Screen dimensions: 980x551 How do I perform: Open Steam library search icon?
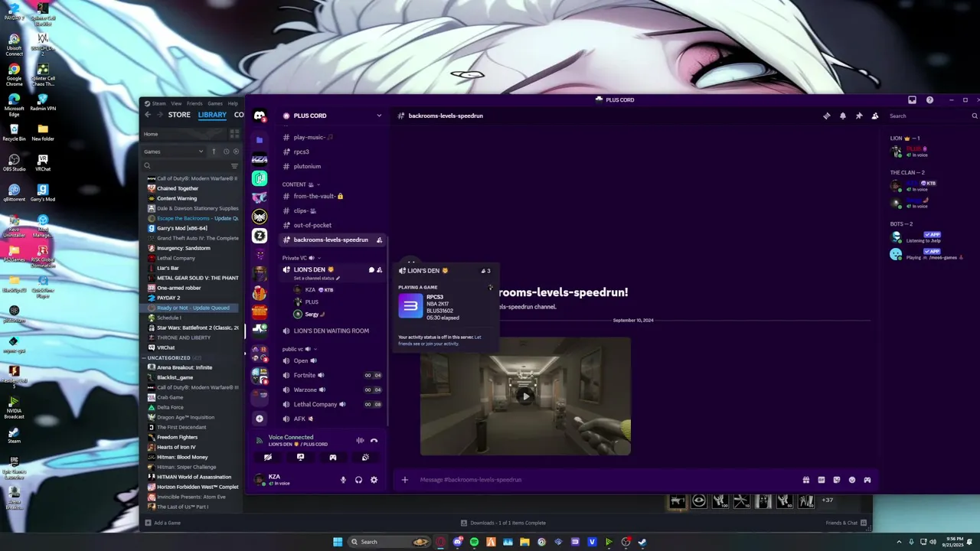(x=147, y=165)
